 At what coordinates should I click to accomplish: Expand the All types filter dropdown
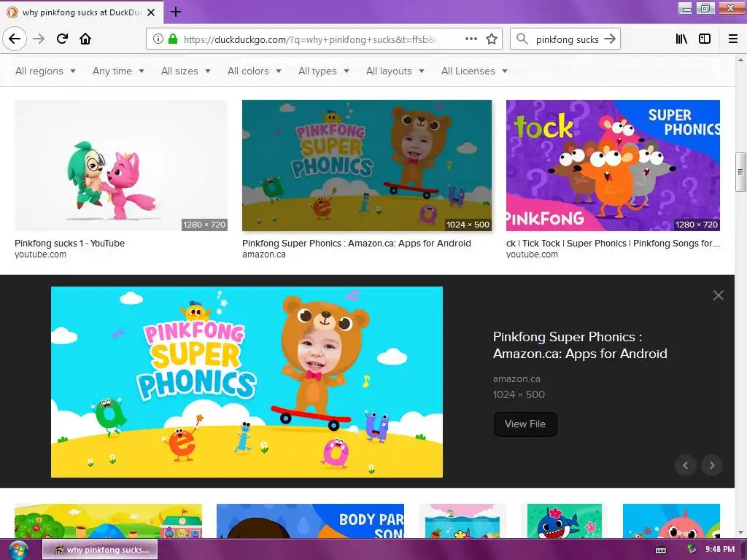(323, 71)
